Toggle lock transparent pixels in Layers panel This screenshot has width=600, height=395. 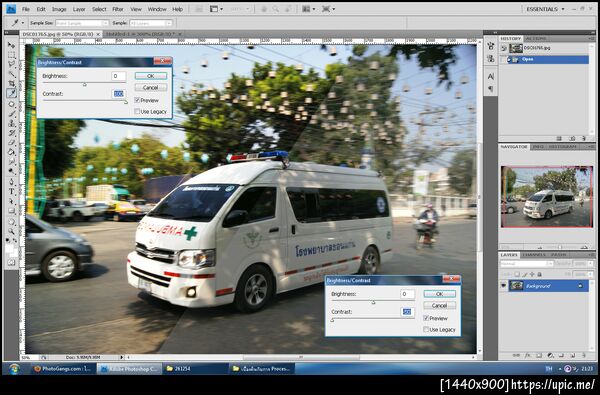(x=517, y=274)
